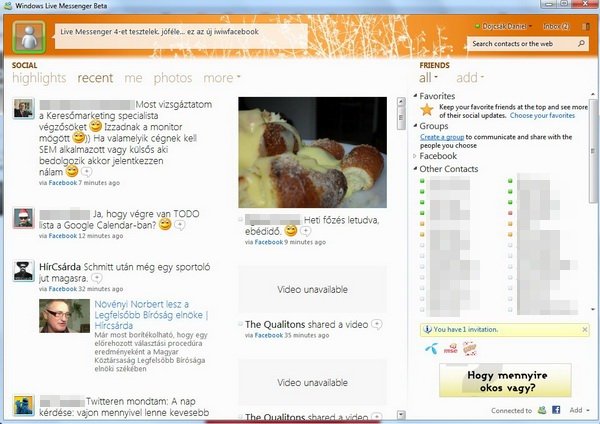Viewport: 600px width, 424px height.
Task: Click the smiley emoticon in Heti főzés post
Action: pyautogui.click(x=291, y=231)
